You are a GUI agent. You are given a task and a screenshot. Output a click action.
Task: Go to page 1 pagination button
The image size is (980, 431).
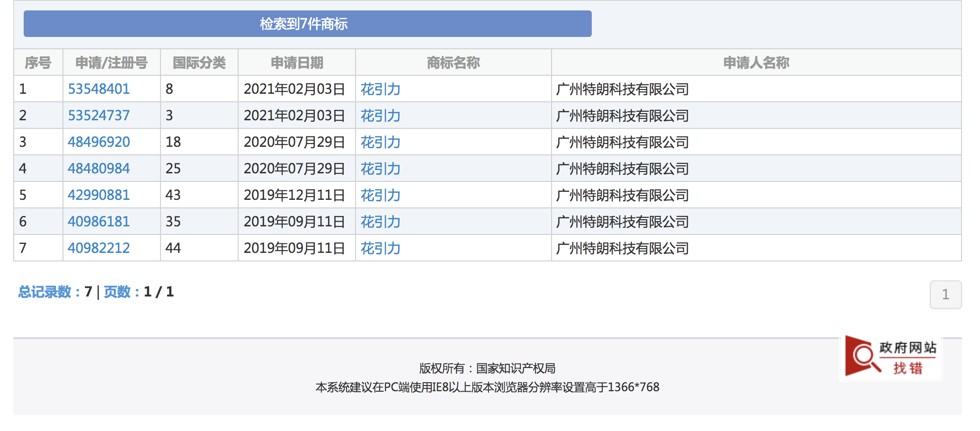pos(945,295)
